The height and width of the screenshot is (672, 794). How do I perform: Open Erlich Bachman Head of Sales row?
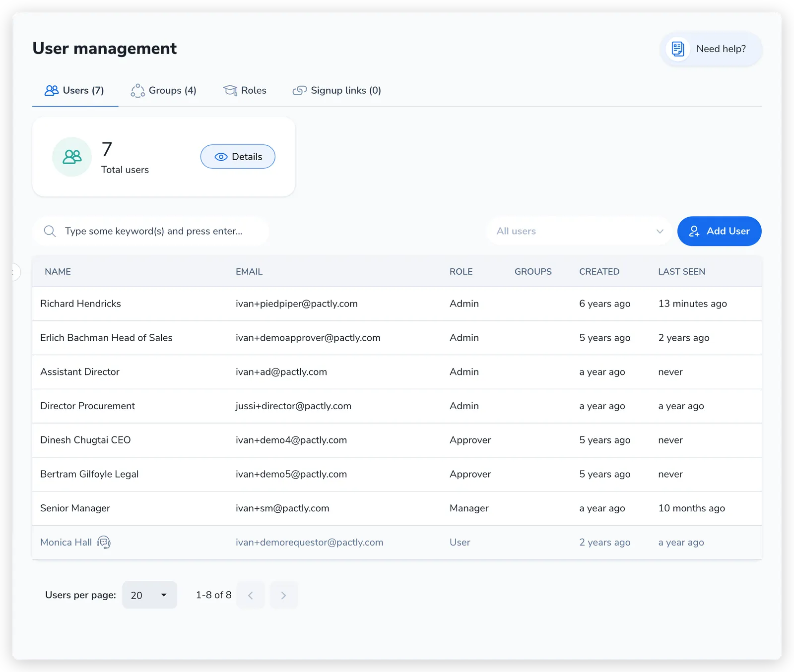[x=397, y=338]
